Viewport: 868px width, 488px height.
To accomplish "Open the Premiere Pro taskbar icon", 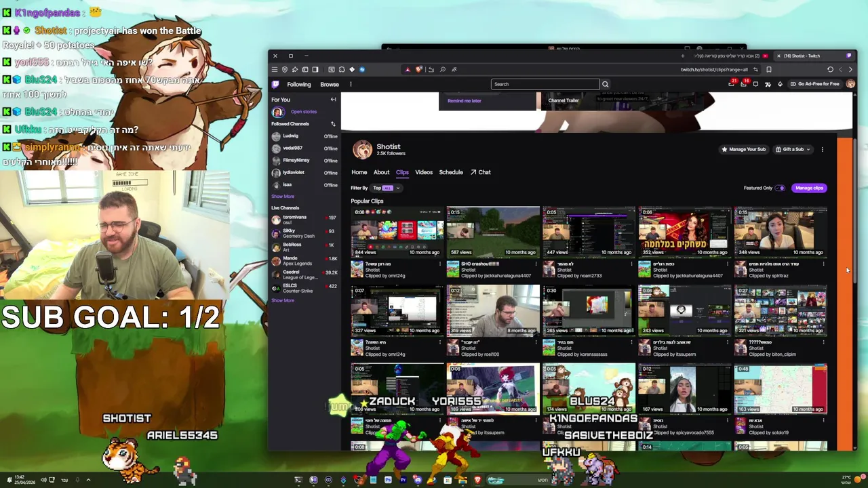I will 403,480.
